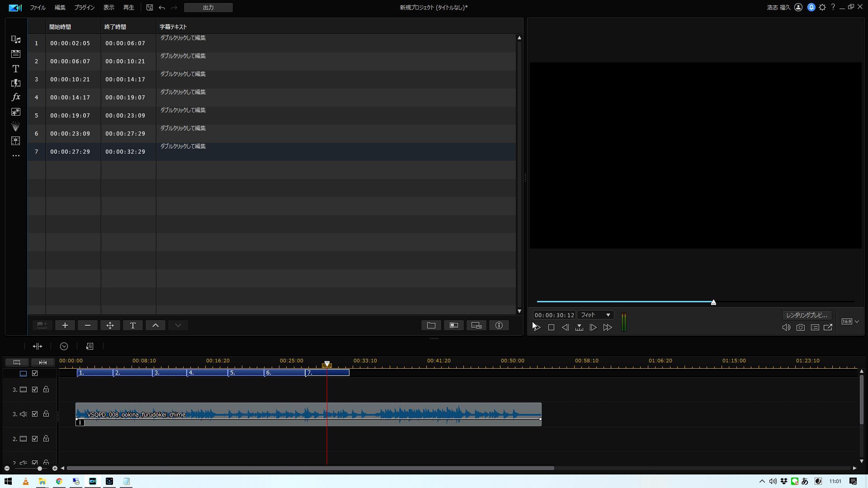Click the レンダリングプレビュー button
Image resolution: width=868 pixels, height=488 pixels.
pos(807,315)
